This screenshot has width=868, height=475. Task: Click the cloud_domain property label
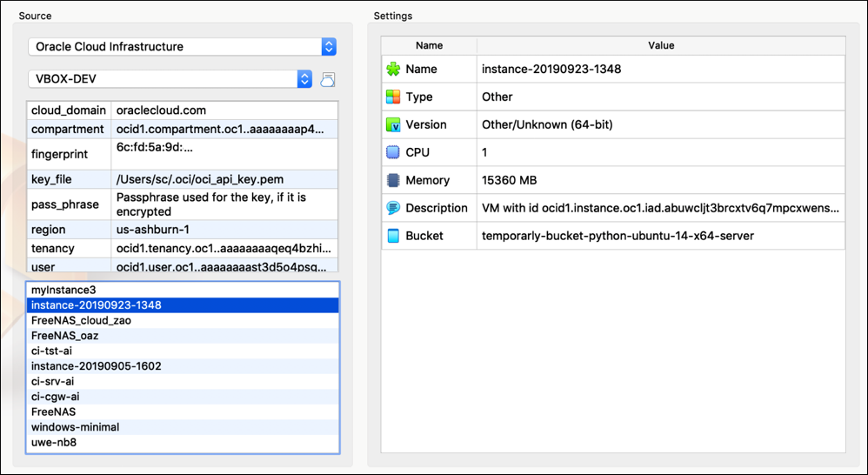(69, 110)
